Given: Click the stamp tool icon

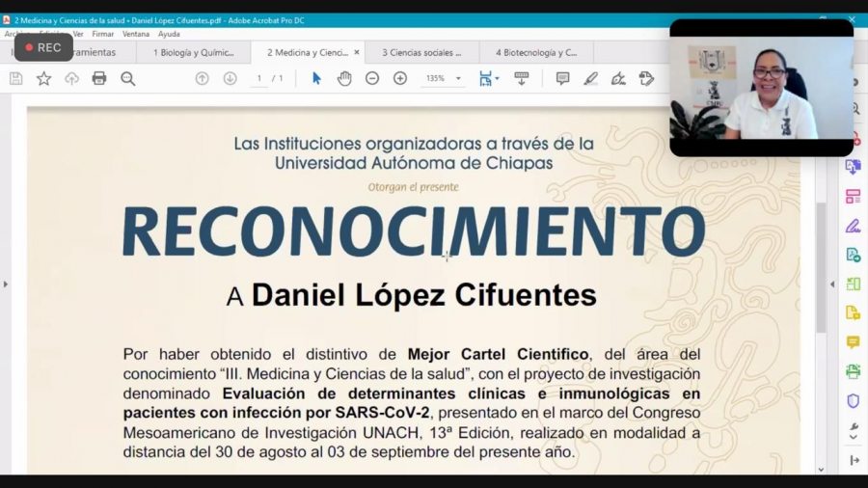Looking at the screenshot, I should 646,78.
